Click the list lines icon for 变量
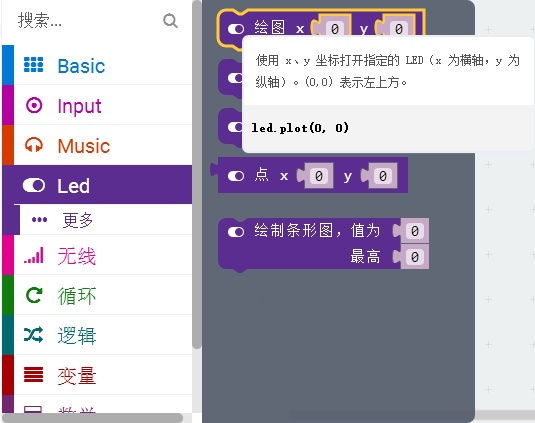This screenshot has width=535, height=423. [x=33, y=374]
